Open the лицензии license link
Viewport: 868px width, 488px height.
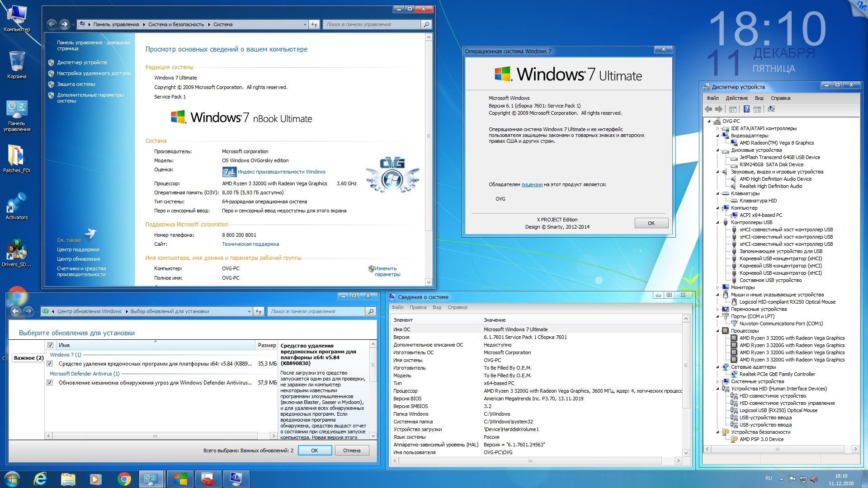tap(532, 184)
